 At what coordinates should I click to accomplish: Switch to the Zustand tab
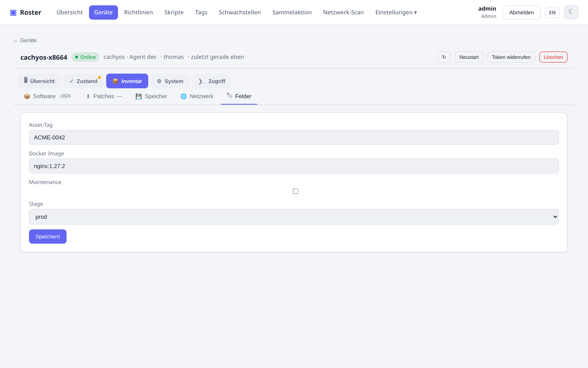(83, 81)
